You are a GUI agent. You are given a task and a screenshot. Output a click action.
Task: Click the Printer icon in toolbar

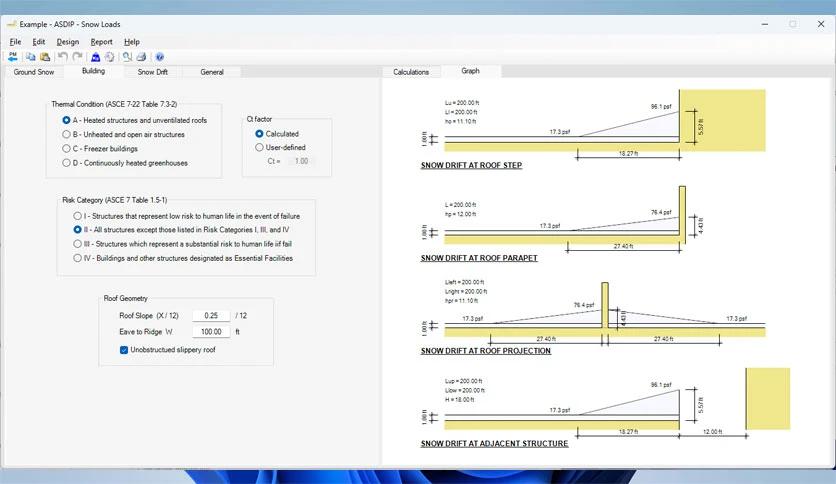(141, 57)
